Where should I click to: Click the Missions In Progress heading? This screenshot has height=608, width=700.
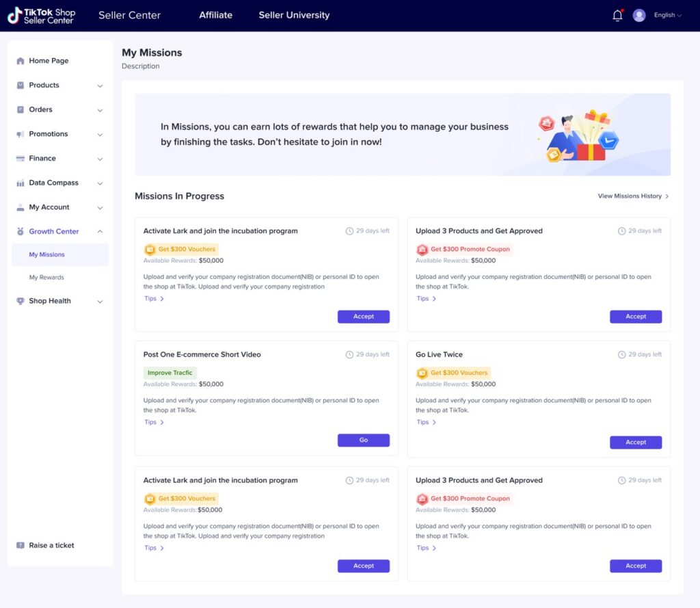coord(180,196)
